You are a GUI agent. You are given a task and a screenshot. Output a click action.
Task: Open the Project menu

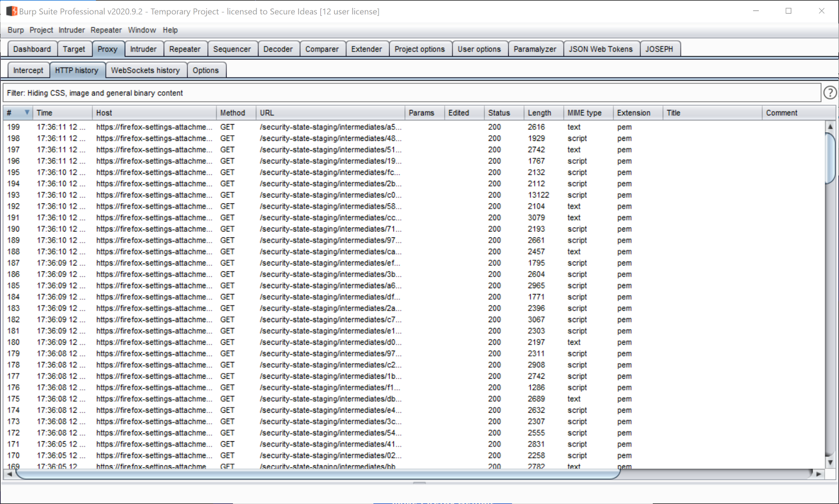click(41, 30)
